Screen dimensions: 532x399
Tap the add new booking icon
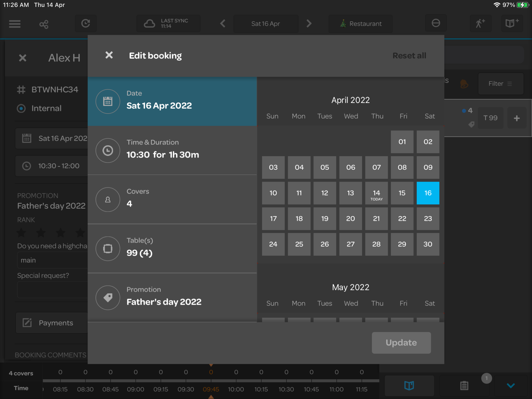pyautogui.click(x=512, y=24)
